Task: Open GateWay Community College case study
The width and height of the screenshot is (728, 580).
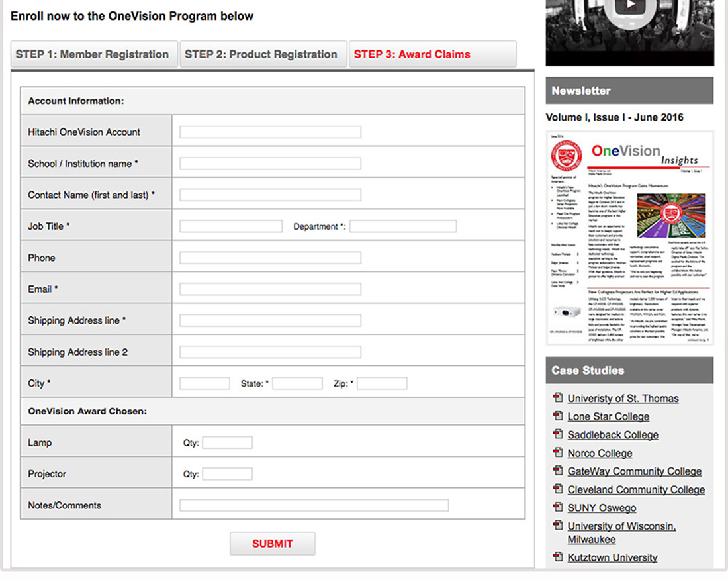Action: coord(635,471)
